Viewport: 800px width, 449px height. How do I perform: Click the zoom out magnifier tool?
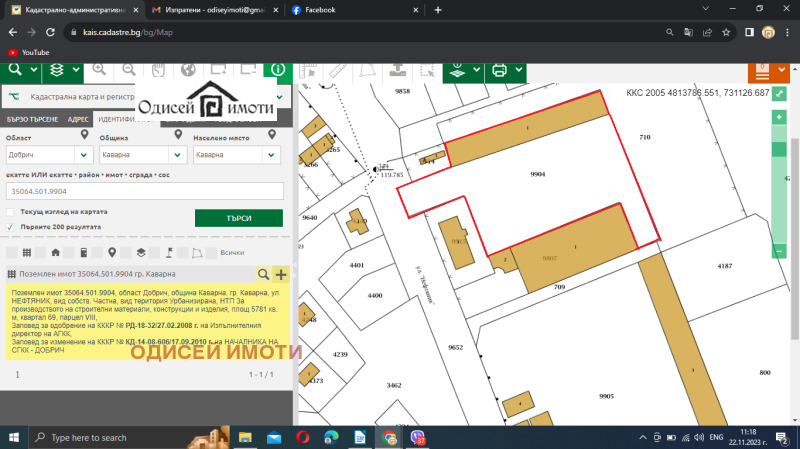(x=129, y=70)
